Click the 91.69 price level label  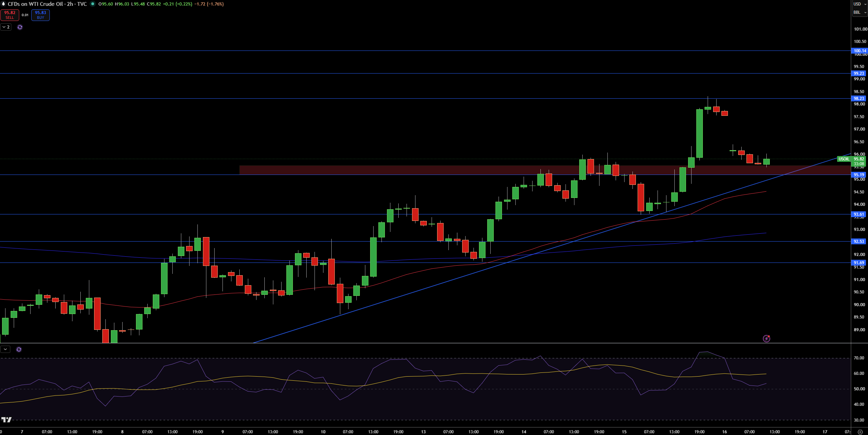coord(859,263)
